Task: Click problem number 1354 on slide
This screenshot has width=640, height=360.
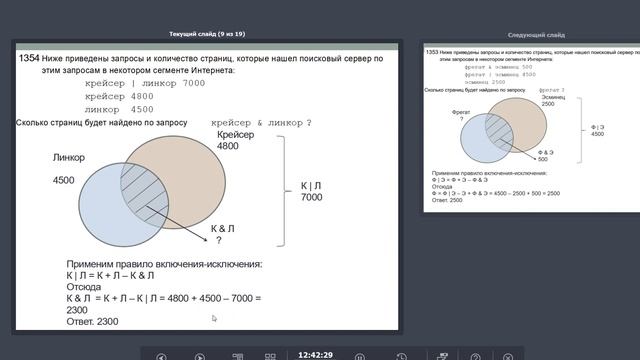Action: coord(29,58)
